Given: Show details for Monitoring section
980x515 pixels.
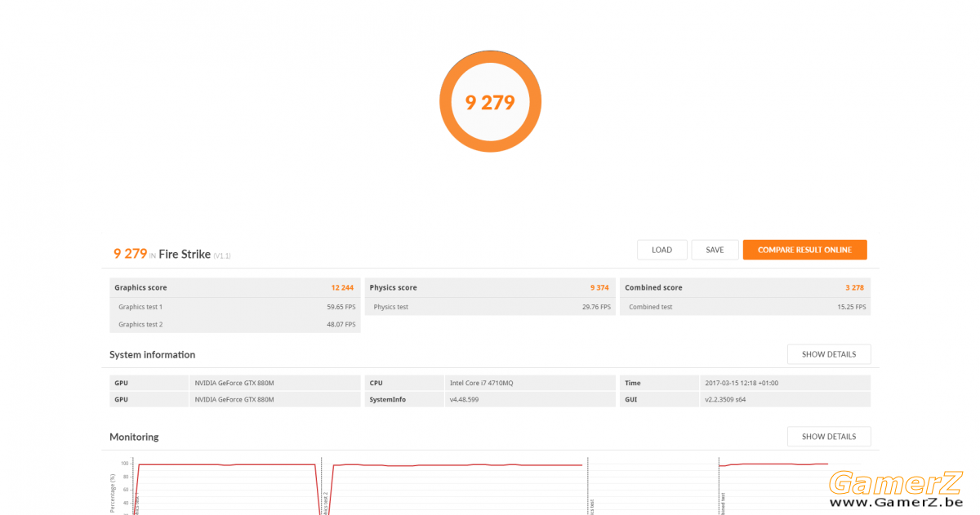Looking at the screenshot, I should 829,437.
